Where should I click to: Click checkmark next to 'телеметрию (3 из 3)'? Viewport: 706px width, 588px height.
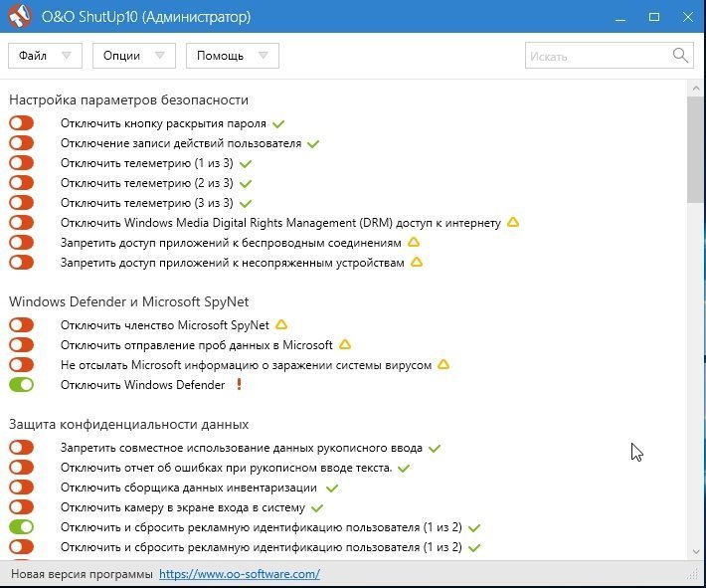[x=246, y=203]
